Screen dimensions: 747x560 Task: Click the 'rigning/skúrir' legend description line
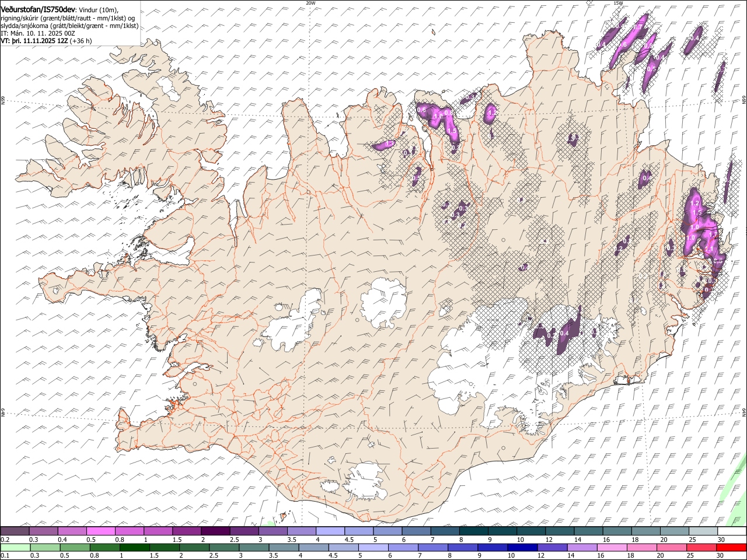pos(68,17)
